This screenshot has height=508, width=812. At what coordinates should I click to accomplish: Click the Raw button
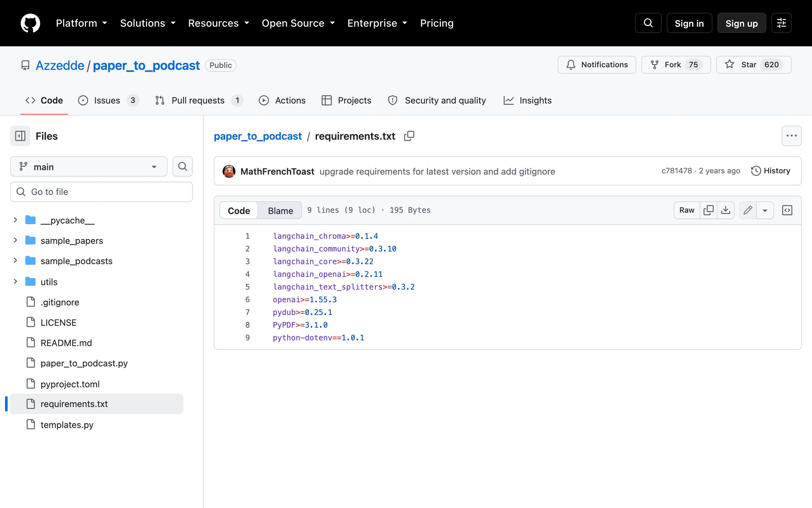coord(686,210)
